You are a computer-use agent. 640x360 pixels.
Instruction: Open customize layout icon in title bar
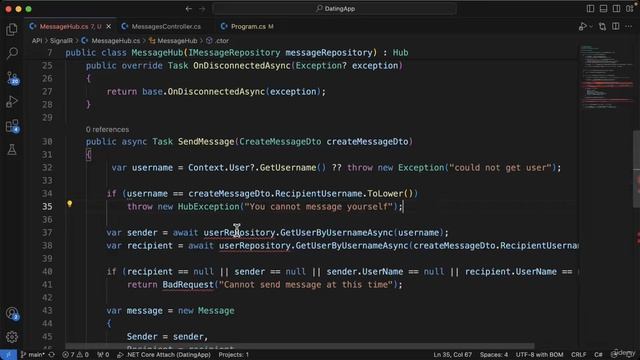point(630,9)
